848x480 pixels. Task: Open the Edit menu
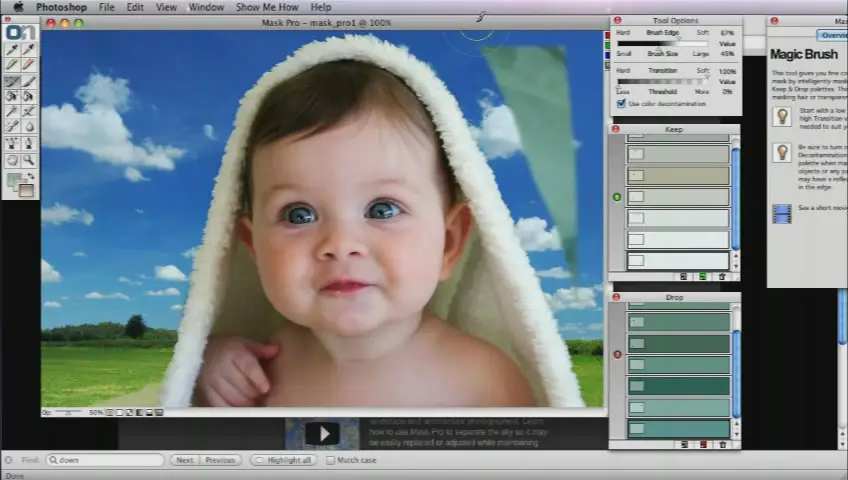click(135, 7)
